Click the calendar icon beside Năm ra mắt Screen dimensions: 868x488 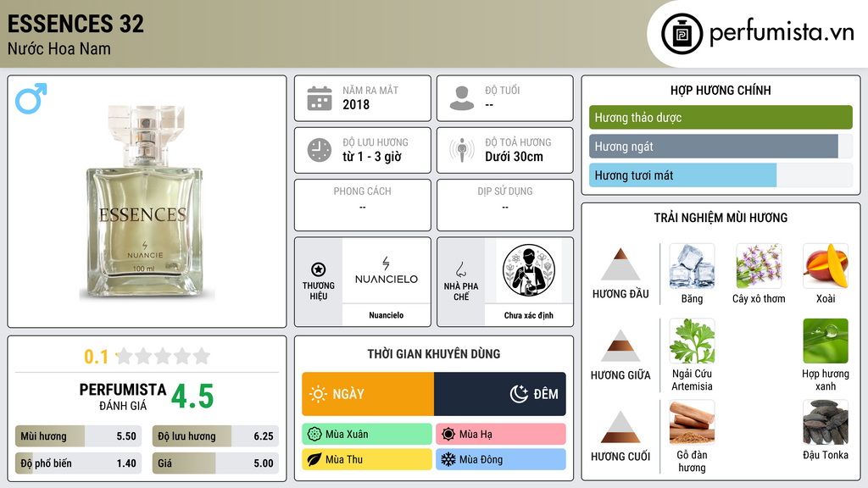pos(320,98)
